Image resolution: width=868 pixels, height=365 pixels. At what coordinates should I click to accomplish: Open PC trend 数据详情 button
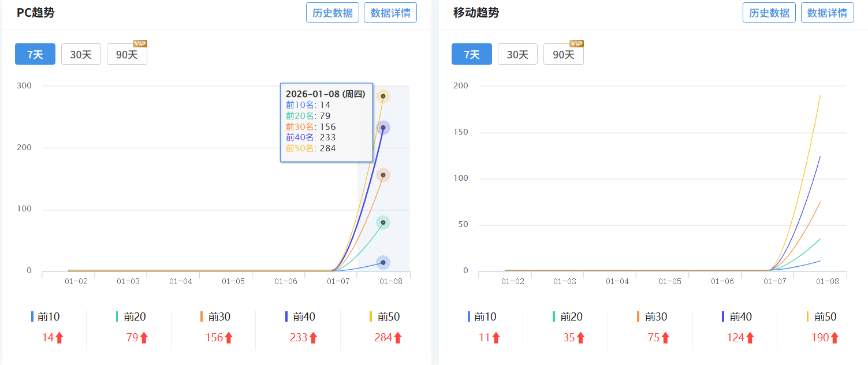(390, 13)
